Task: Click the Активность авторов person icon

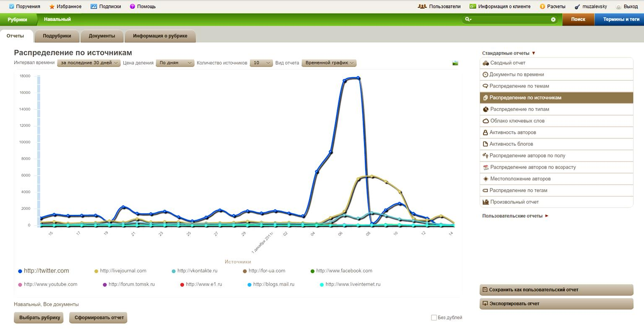Action: (x=486, y=132)
